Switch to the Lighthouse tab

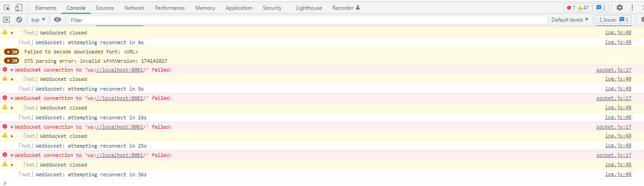click(309, 8)
